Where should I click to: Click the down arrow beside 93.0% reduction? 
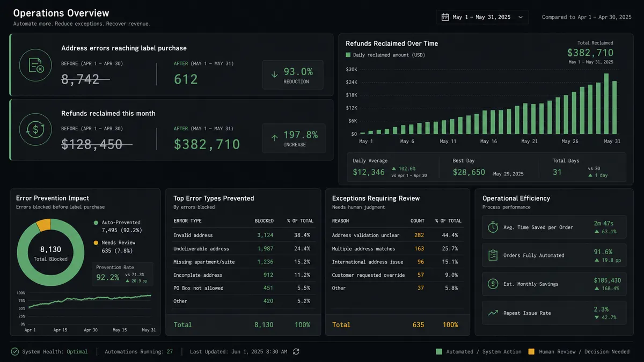point(275,75)
